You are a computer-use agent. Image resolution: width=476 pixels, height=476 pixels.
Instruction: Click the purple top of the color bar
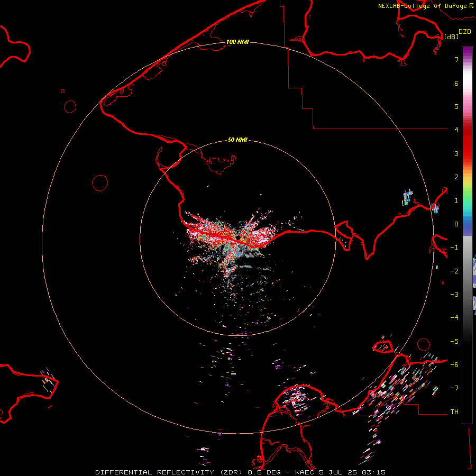pyautogui.click(x=467, y=52)
